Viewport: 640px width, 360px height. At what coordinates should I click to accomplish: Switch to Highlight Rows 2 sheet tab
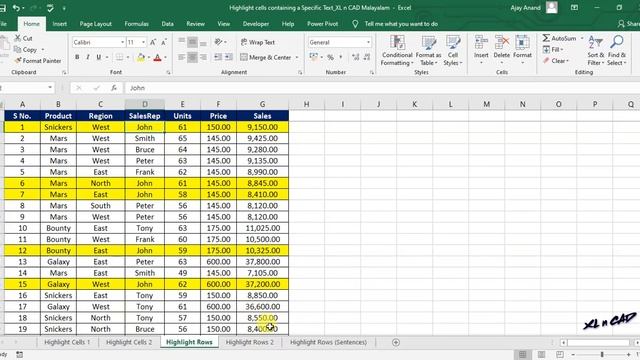point(250,342)
